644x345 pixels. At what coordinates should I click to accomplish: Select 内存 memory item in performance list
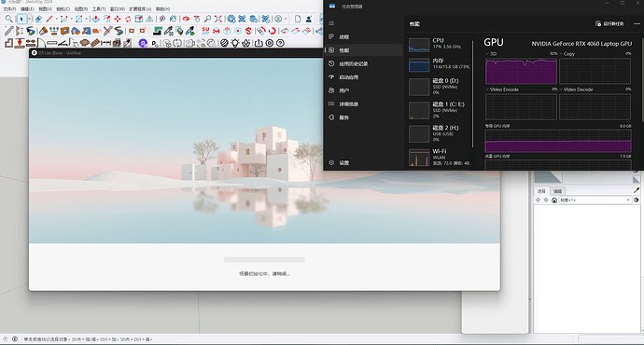[x=439, y=64]
